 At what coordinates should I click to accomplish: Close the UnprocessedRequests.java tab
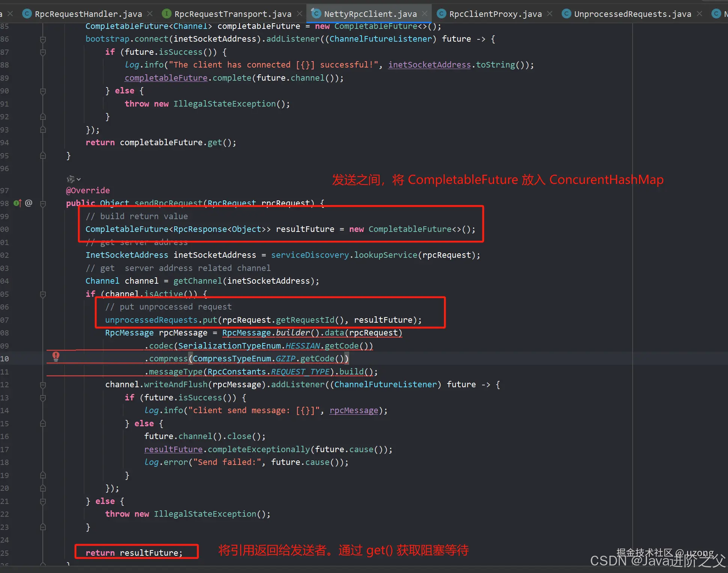(699, 14)
